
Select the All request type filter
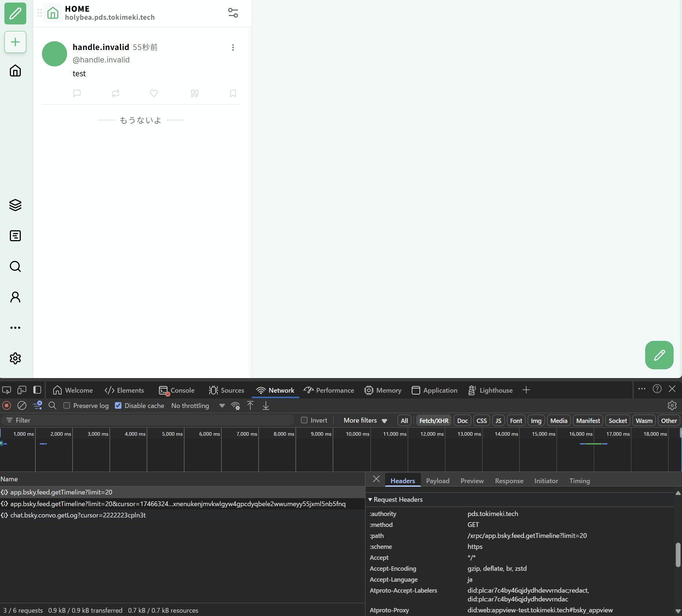[404, 421]
